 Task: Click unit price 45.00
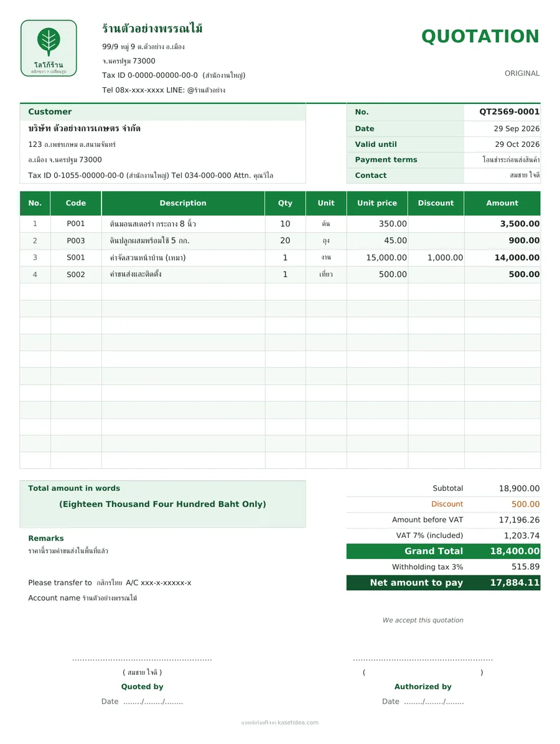click(396, 241)
